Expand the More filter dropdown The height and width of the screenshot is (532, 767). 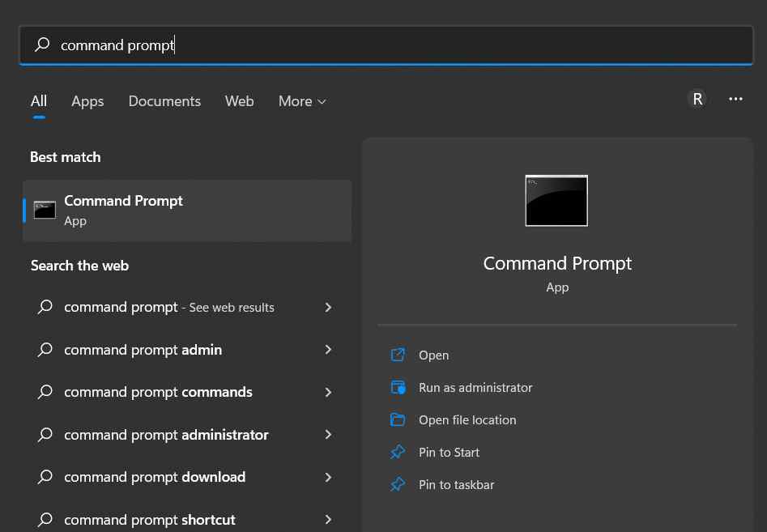302,101
